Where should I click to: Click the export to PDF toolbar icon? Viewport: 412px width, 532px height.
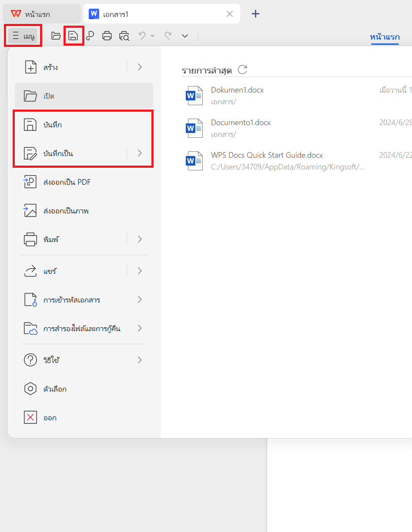click(90, 36)
